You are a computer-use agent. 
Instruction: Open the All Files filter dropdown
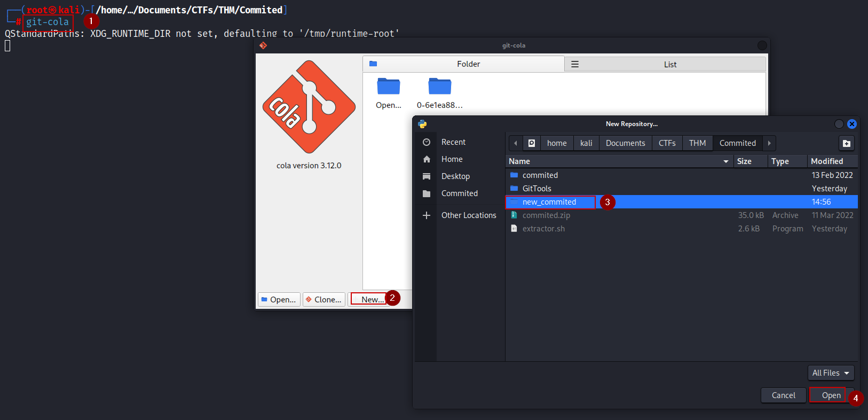click(x=831, y=373)
